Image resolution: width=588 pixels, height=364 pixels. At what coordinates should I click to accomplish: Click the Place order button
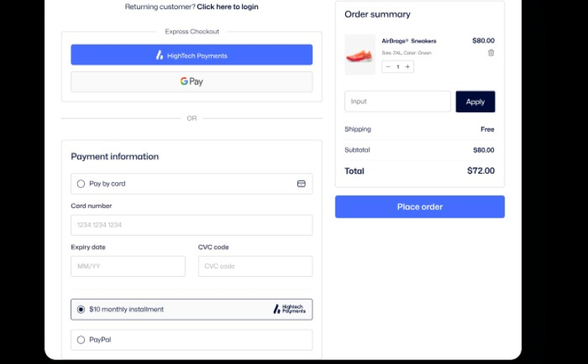click(420, 206)
